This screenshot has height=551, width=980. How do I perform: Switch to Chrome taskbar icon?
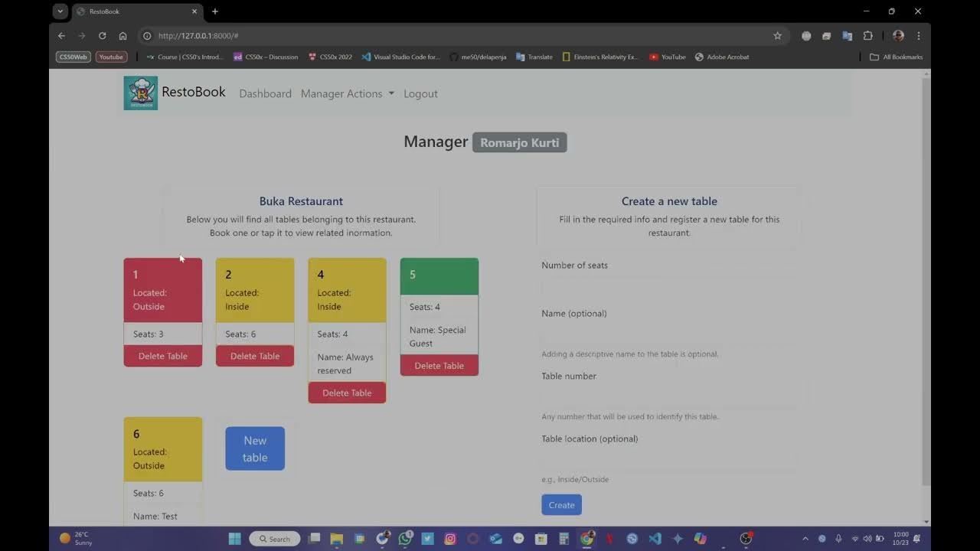(x=586, y=539)
